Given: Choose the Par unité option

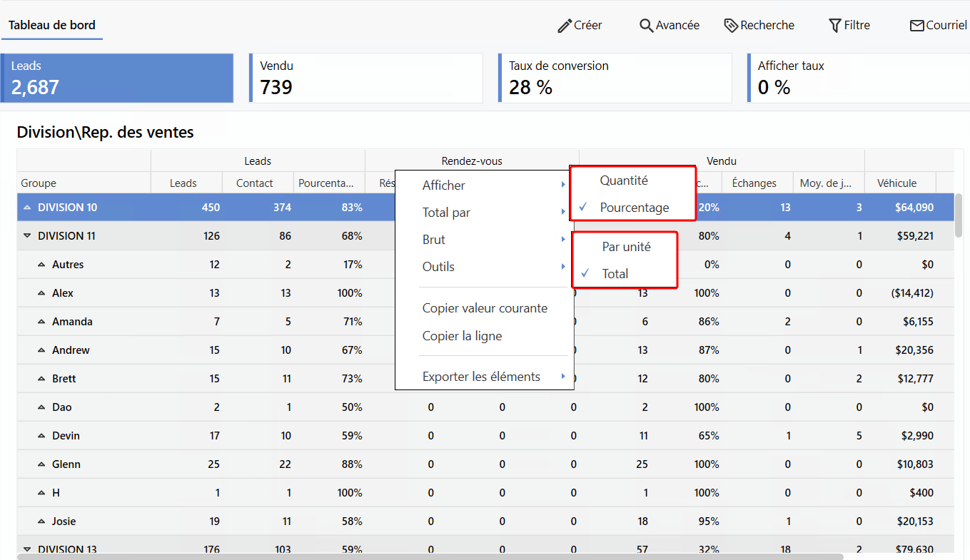Looking at the screenshot, I should point(626,247).
